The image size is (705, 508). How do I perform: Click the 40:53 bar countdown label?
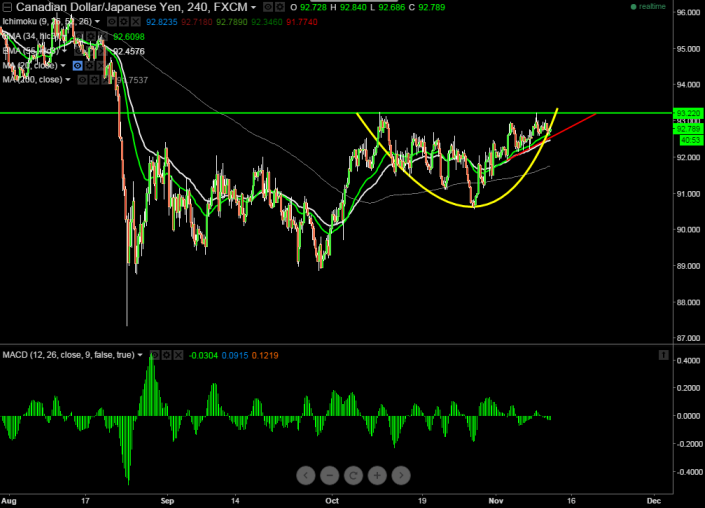pyautogui.click(x=691, y=140)
